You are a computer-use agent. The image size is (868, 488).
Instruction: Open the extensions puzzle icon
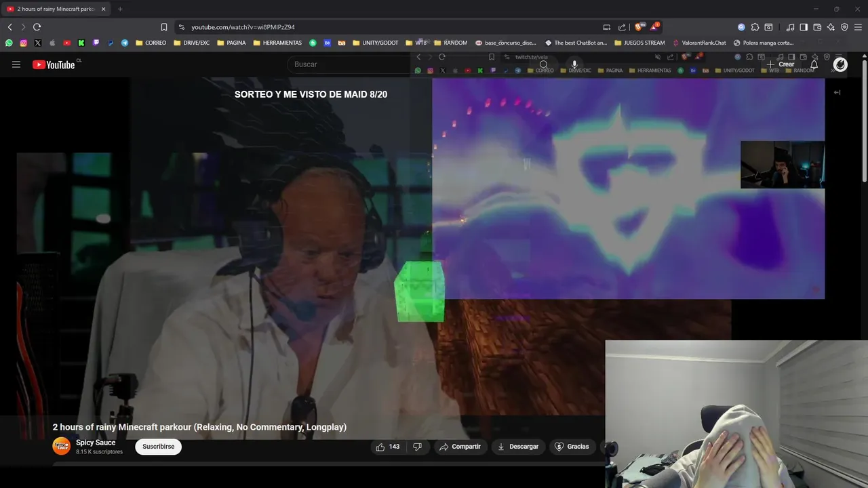point(755,27)
